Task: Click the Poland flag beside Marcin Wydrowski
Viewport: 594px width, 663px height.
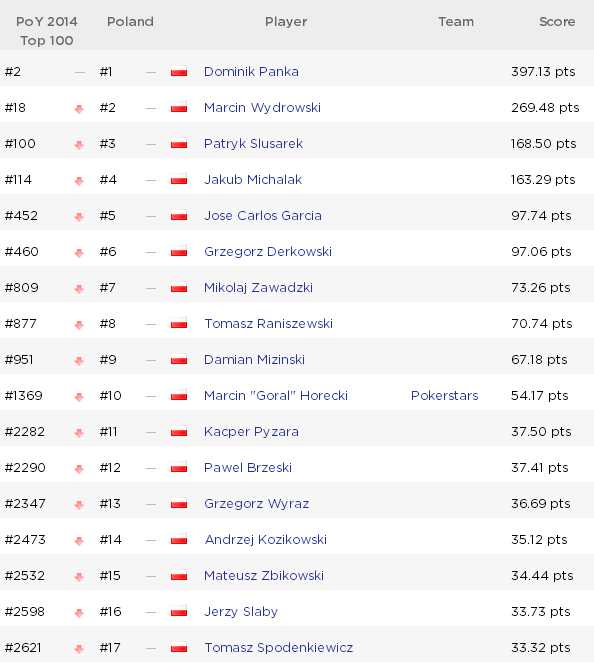Action: click(x=179, y=107)
